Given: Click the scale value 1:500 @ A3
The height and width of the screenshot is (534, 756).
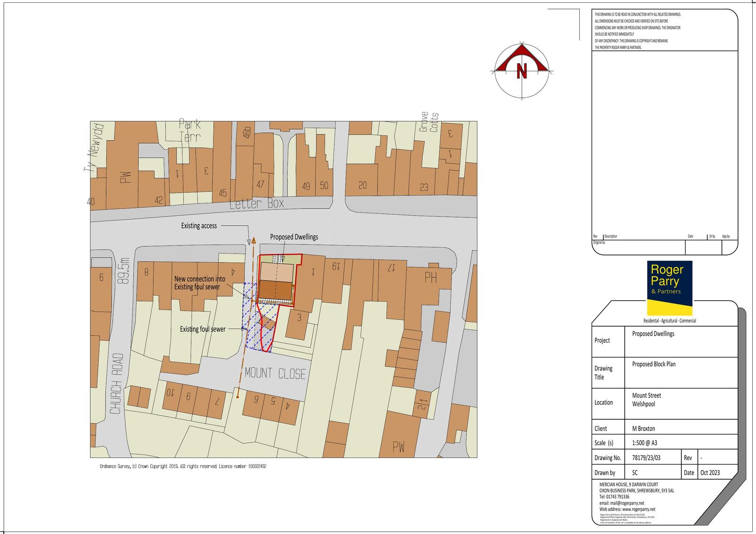Looking at the screenshot, I should (644, 443).
